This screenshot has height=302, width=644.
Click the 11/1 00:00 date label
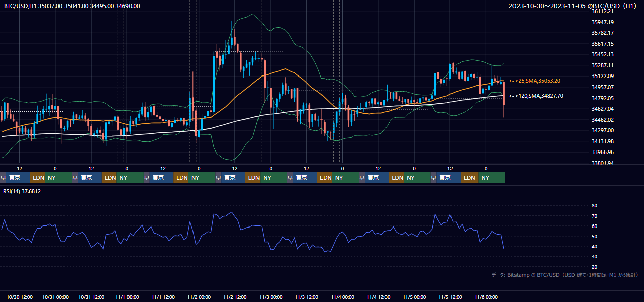coord(127,297)
